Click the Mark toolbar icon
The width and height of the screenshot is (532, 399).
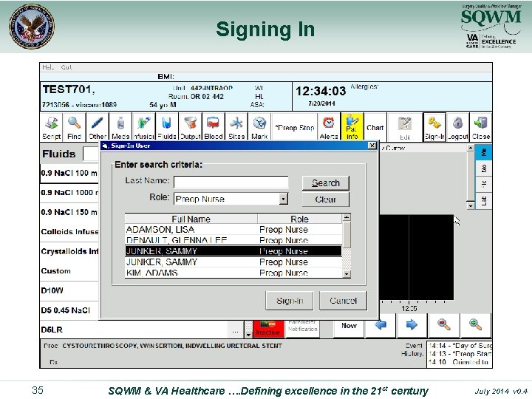click(x=259, y=127)
